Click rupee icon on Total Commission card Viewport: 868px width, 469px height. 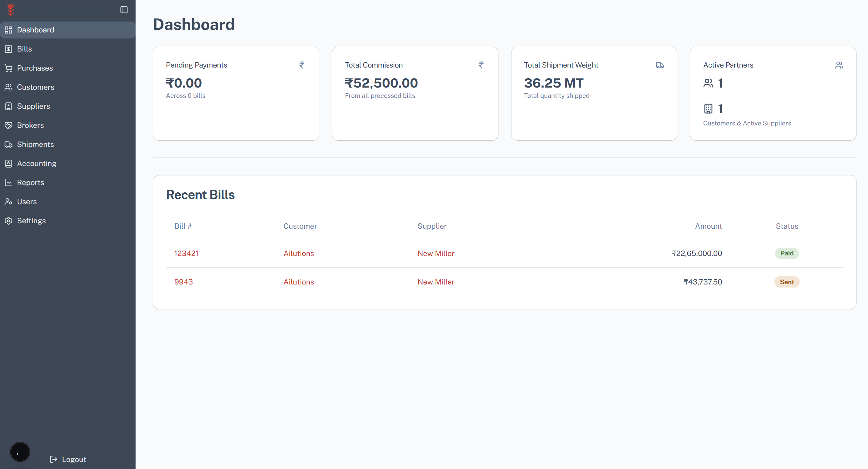click(x=481, y=65)
